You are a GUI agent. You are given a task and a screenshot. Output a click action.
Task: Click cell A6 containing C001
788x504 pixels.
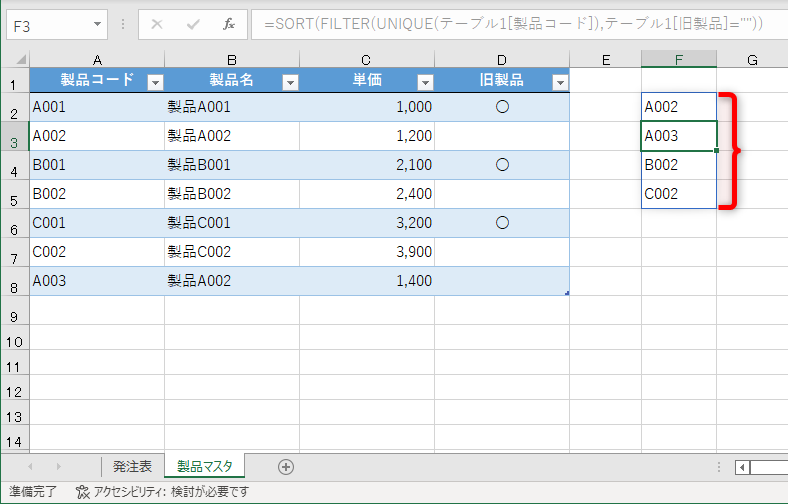(x=97, y=223)
